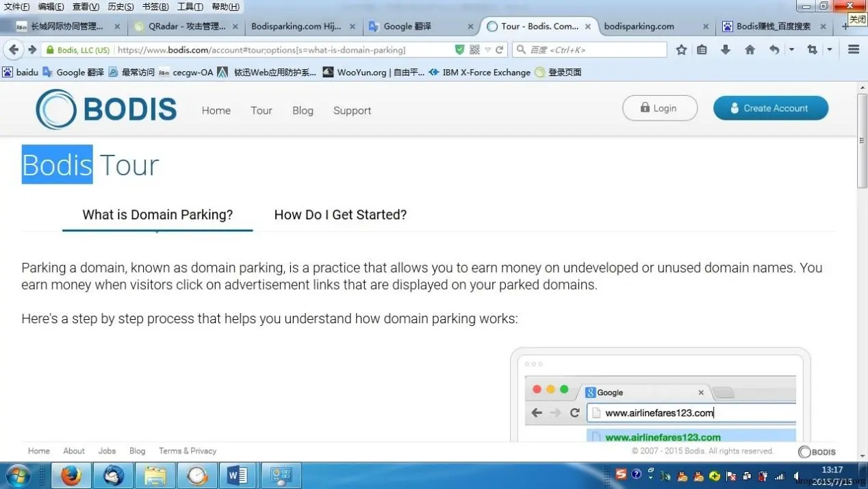Open the 查看(V) menu
The width and height of the screenshot is (868, 489).
(86, 7)
